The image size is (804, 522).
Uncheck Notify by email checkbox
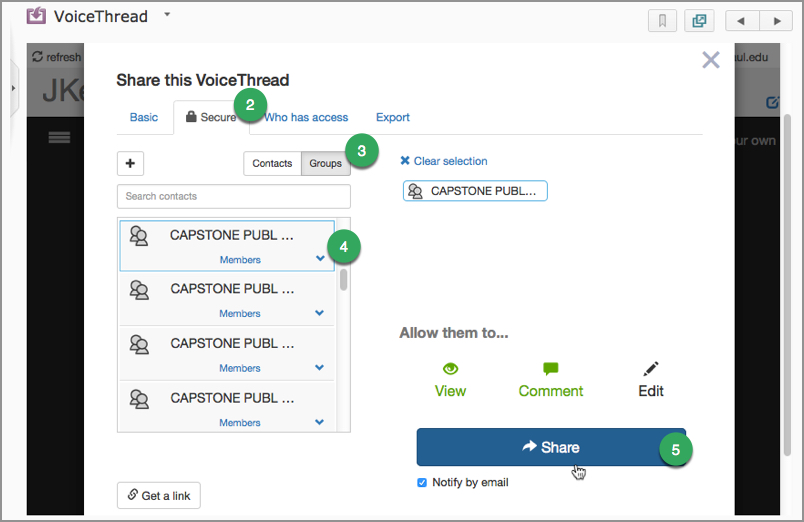point(422,483)
